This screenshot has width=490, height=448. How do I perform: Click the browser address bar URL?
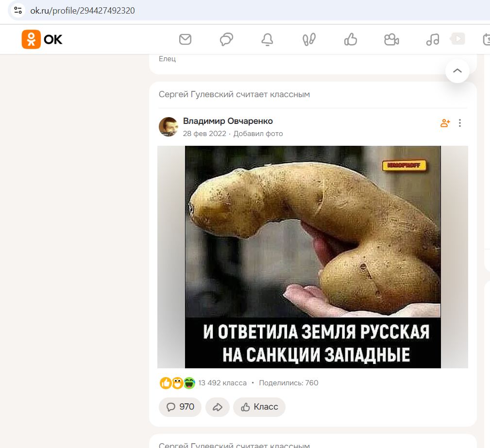[x=83, y=10]
